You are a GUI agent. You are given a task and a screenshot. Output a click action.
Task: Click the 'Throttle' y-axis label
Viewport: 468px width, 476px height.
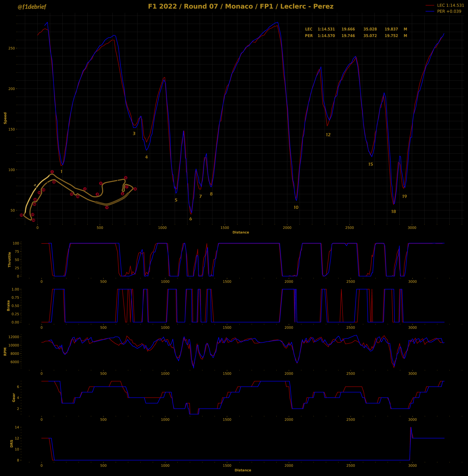[x=10, y=260]
